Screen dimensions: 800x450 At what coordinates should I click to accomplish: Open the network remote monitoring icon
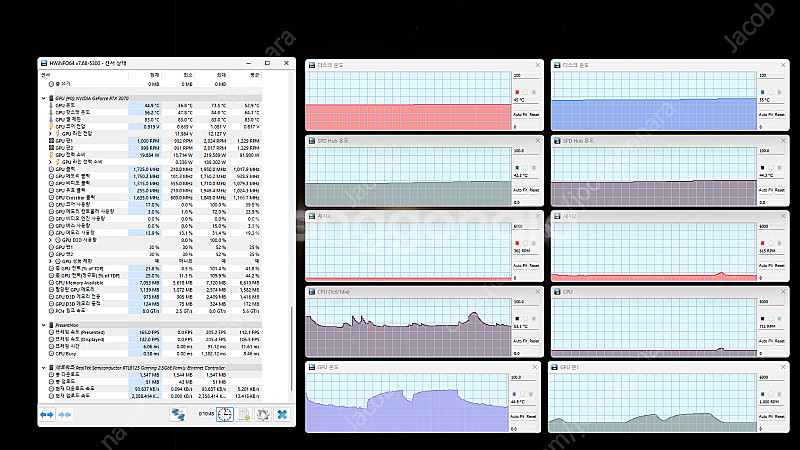click(x=178, y=413)
